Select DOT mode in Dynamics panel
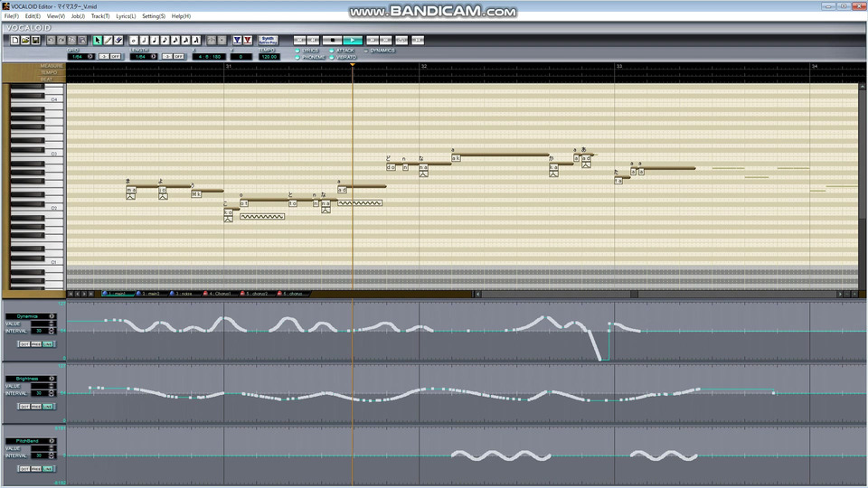Image resolution: width=868 pixels, height=488 pixels. pyautogui.click(x=24, y=344)
